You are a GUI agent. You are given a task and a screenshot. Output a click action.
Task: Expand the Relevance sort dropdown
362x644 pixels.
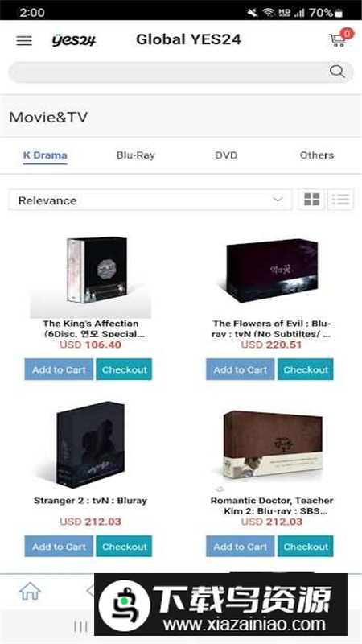point(150,200)
